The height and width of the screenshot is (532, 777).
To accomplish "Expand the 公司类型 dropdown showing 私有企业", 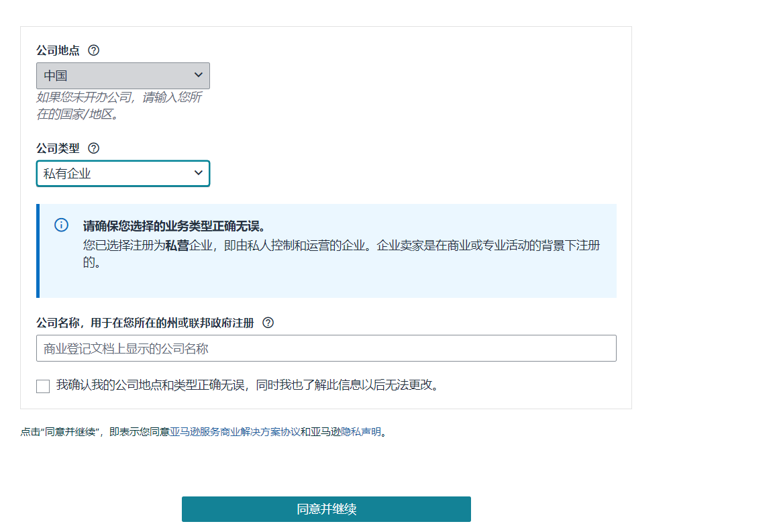I will click(x=123, y=173).
